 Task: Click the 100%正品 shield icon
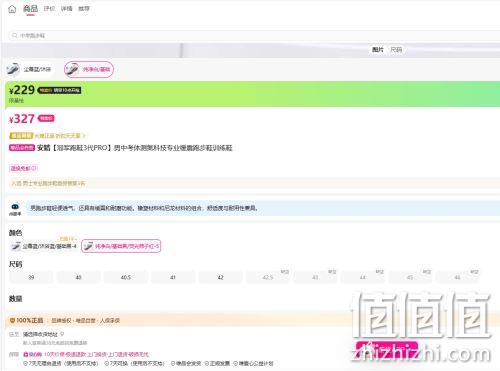12,320
